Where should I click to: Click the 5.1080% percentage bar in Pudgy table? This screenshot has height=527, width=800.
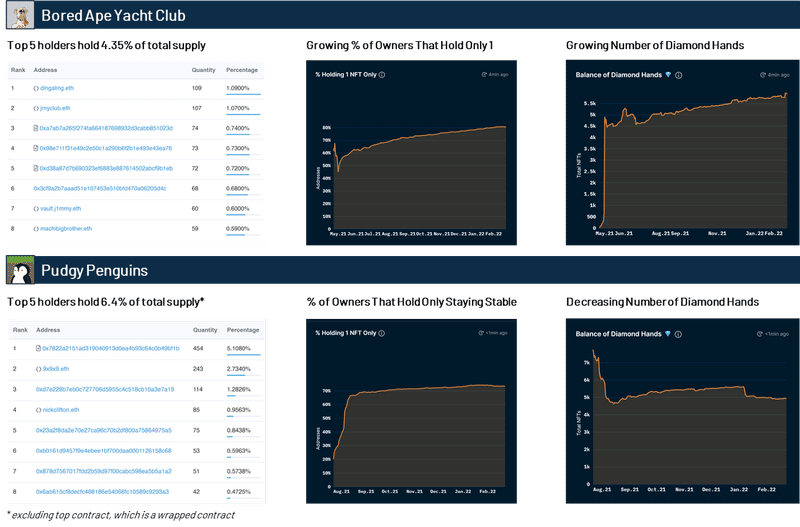(x=244, y=355)
